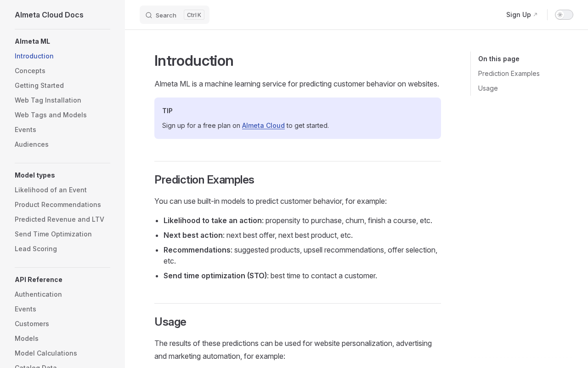Open Web Tags and Models page
Image resolution: width=588 pixels, height=368 pixels.
(x=51, y=115)
